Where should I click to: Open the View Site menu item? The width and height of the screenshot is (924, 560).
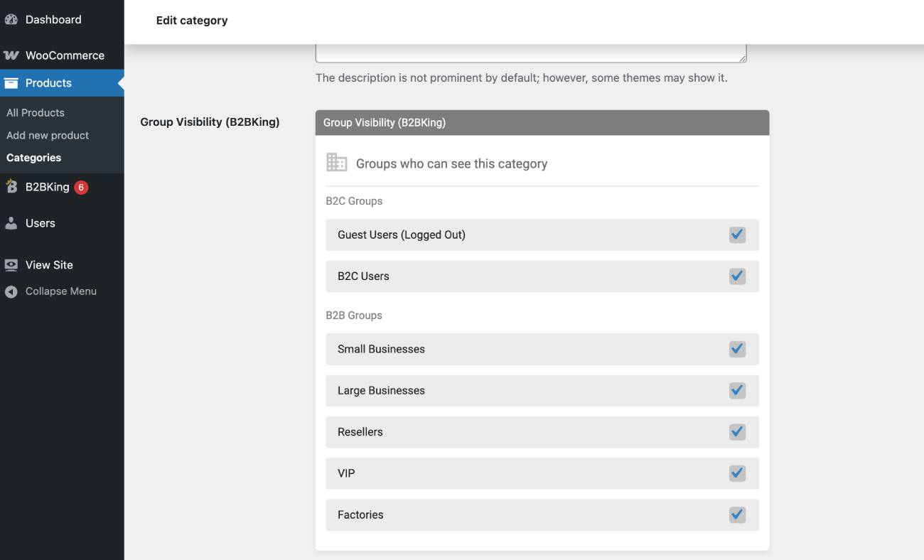(x=62, y=265)
